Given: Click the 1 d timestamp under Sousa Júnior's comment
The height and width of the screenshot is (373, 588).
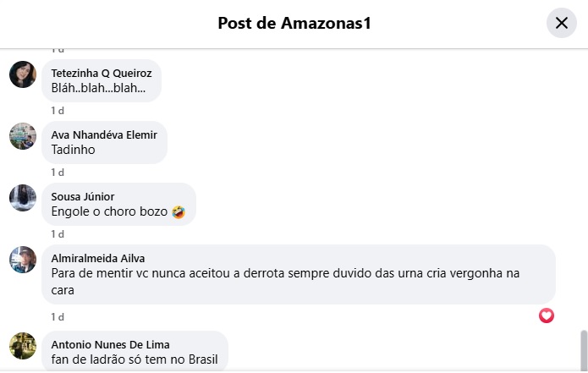Looking at the screenshot, I should coord(58,234).
